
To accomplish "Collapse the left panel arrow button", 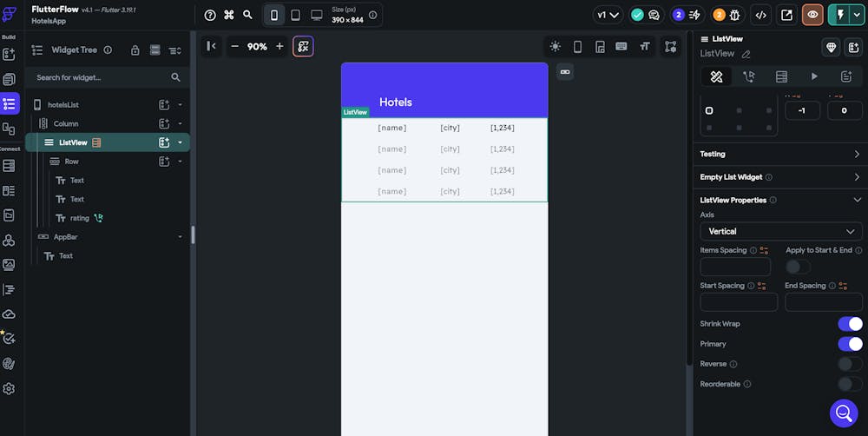I will pyautogui.click(x=212, y=47).
